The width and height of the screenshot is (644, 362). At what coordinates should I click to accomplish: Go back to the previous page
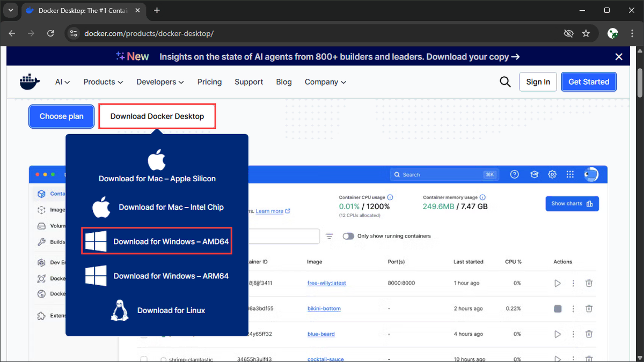[x=12, y=33]
